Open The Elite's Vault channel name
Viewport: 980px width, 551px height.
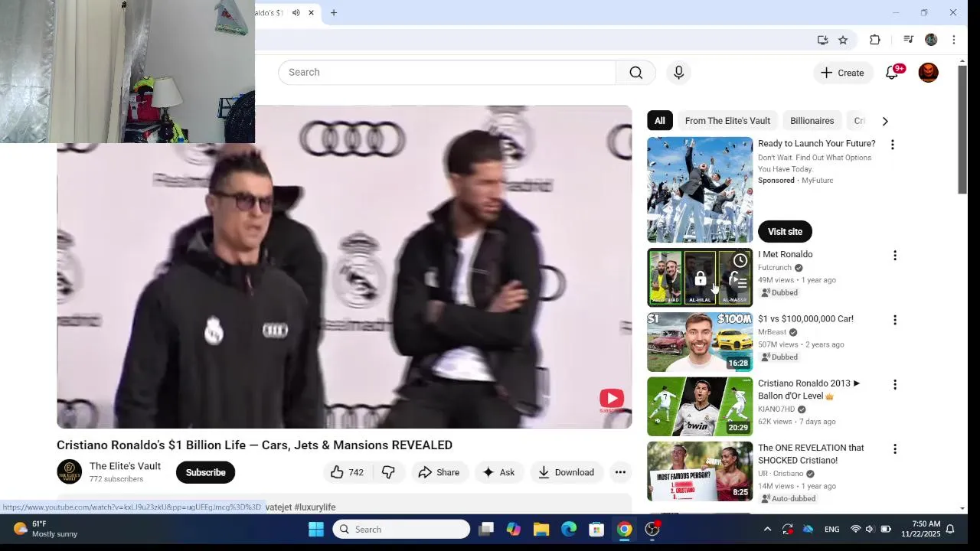(125, 466)
